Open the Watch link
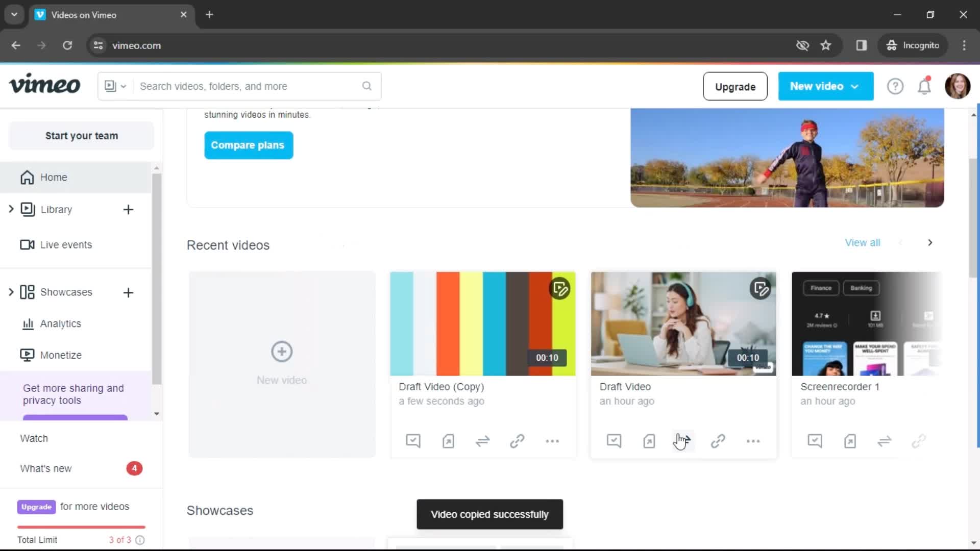980x551 pixels. tap(34, 438)
